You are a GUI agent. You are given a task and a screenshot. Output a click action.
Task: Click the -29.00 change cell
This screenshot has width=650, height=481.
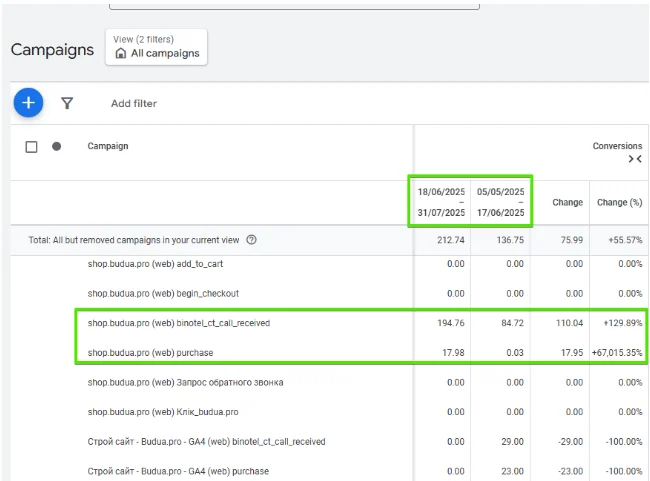[x=570, y=442]
